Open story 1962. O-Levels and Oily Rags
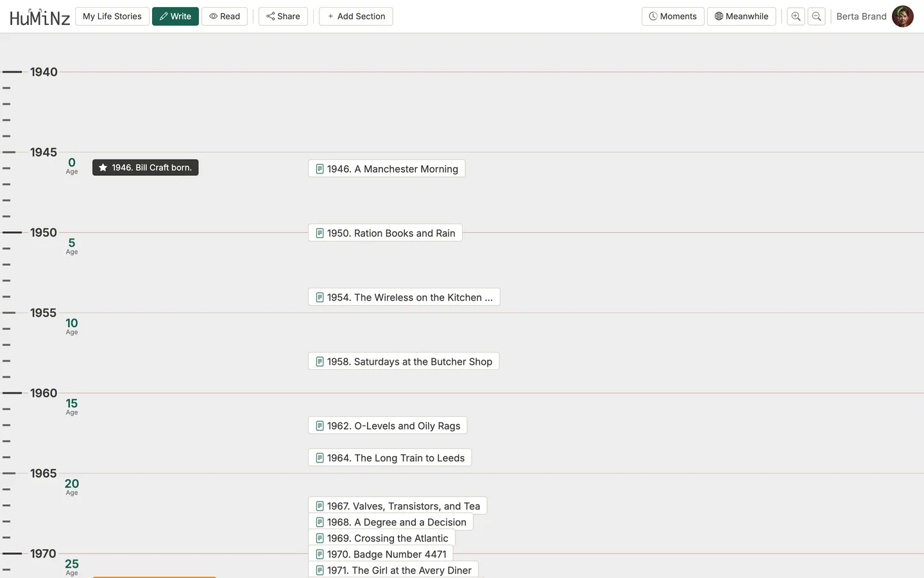Image resolution: width=924 pixels, height=578 pixels. point(388,426)
